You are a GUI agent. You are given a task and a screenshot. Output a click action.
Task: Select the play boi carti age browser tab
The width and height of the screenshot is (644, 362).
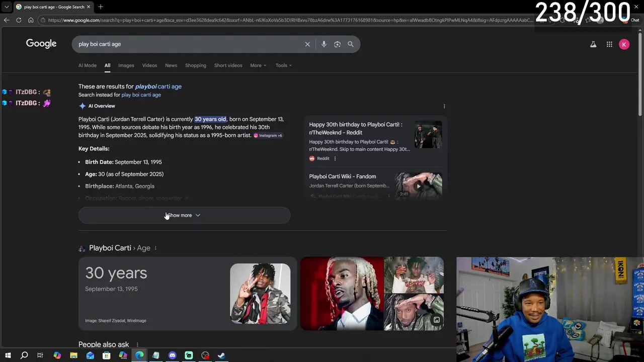pyautogui.click(x=53, y=7)
